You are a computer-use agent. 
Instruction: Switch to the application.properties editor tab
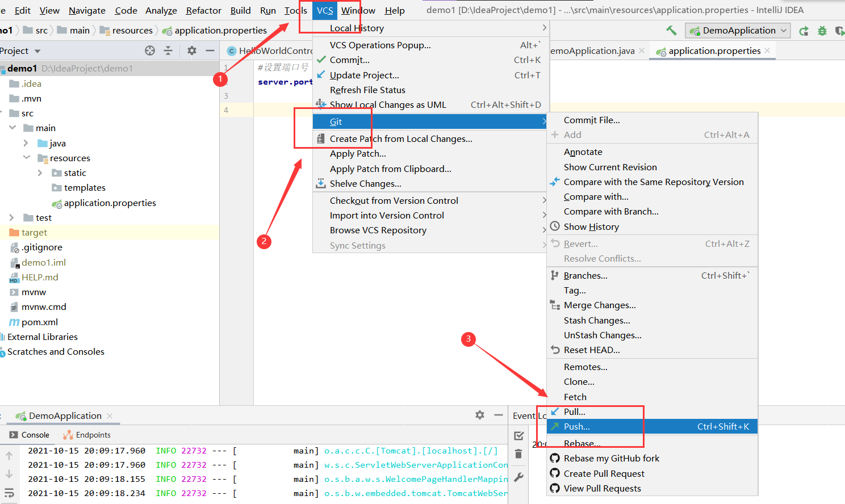(x=714, y=51)
